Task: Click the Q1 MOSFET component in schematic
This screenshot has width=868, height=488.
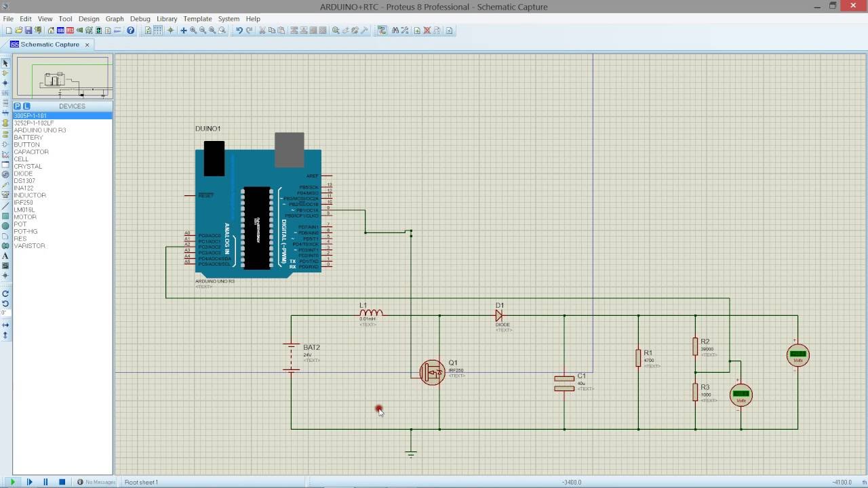Action: pyautogui.click(x=432, y=372)
